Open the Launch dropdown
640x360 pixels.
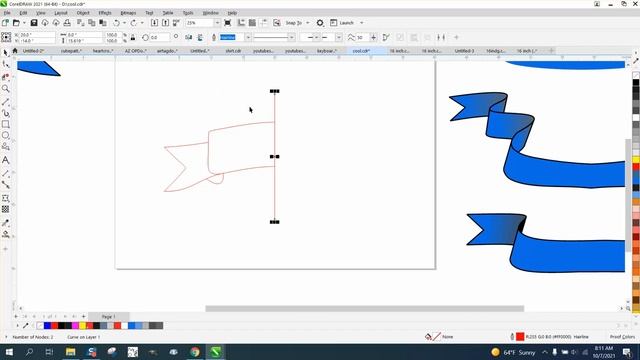pos(362,23)
